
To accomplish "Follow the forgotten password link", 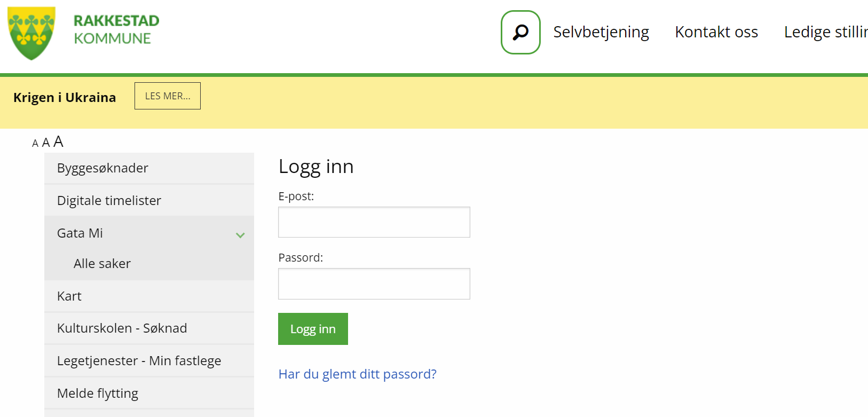I will coord(357,374).
